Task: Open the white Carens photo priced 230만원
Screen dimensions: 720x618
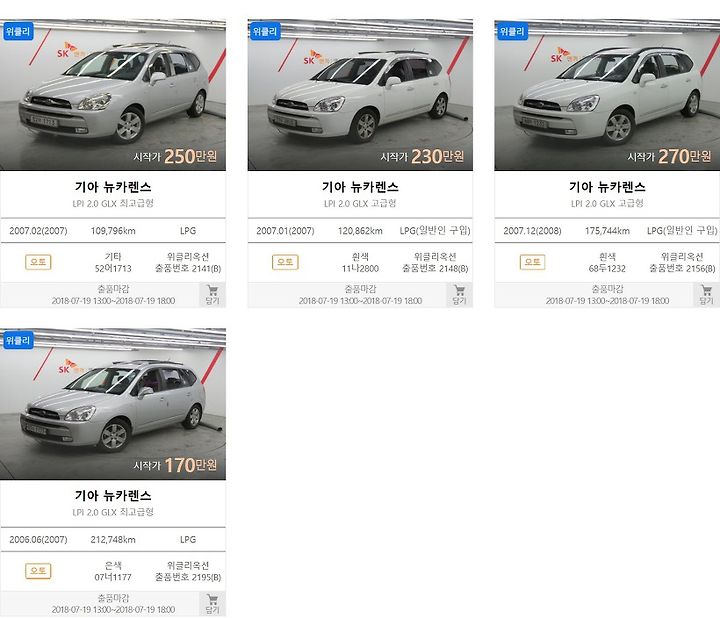Action: [360, 95]
